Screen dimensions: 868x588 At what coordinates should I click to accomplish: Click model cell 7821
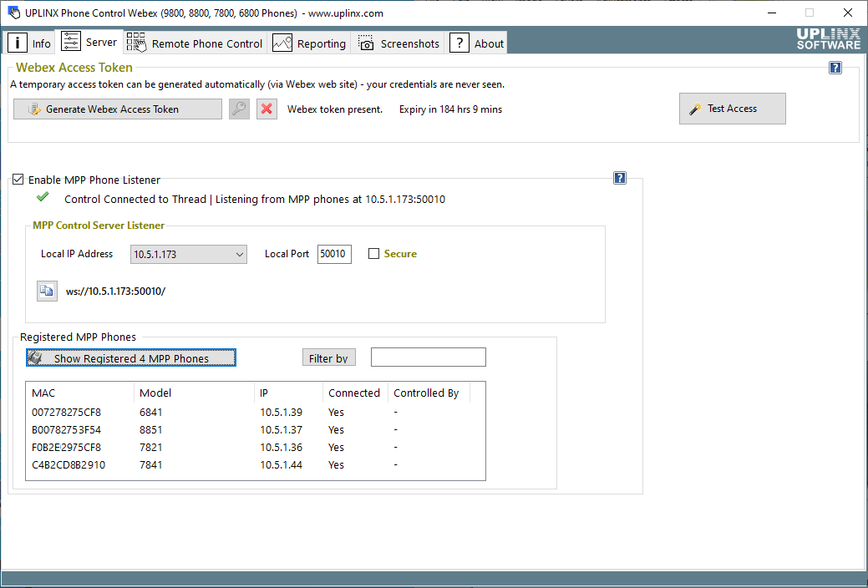(x=150, y=448)
